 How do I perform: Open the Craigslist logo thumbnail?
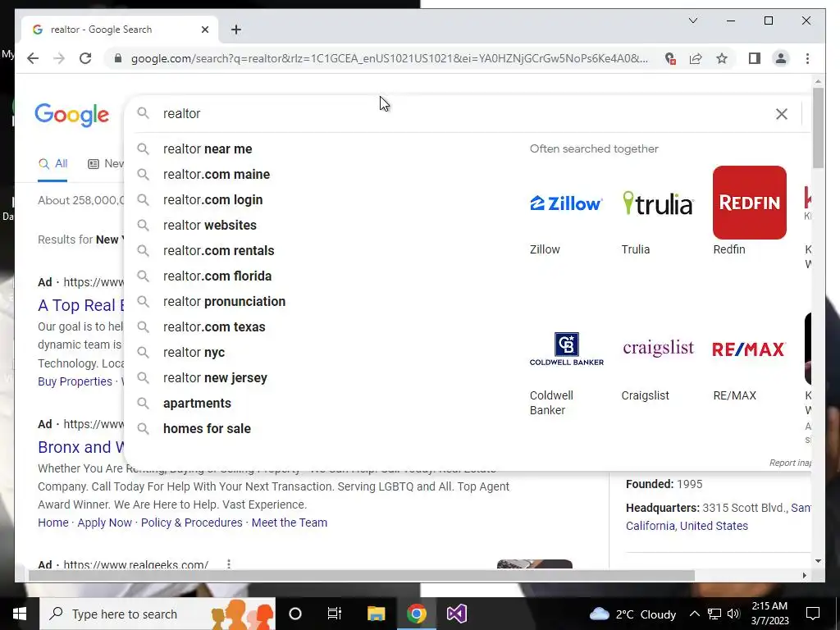click(x=658, y=349)
